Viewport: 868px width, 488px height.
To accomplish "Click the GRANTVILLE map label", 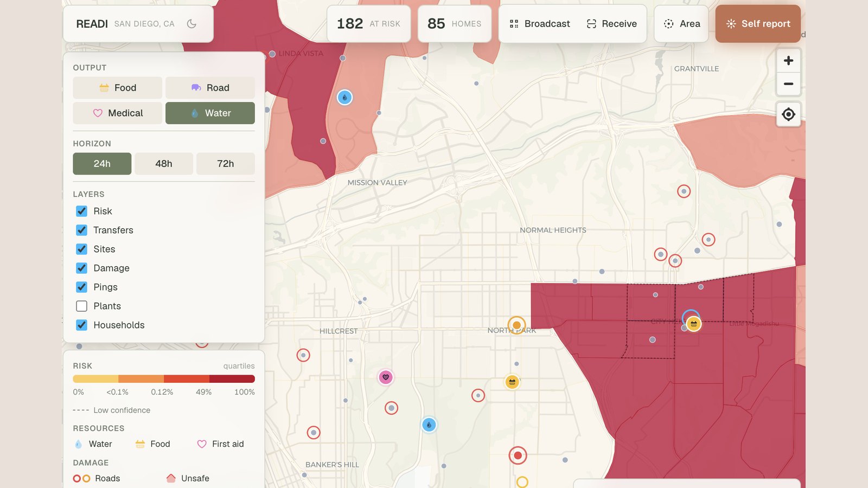I will coord(697,69).
